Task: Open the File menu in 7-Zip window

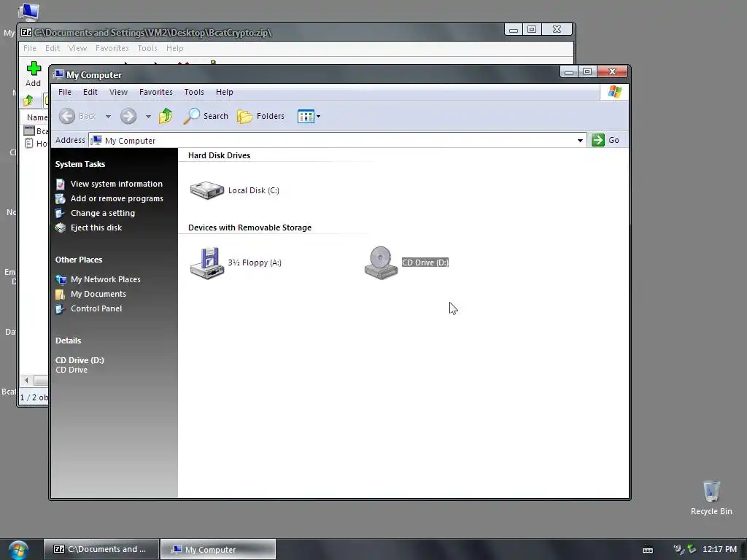Action: tap(29, 48)
